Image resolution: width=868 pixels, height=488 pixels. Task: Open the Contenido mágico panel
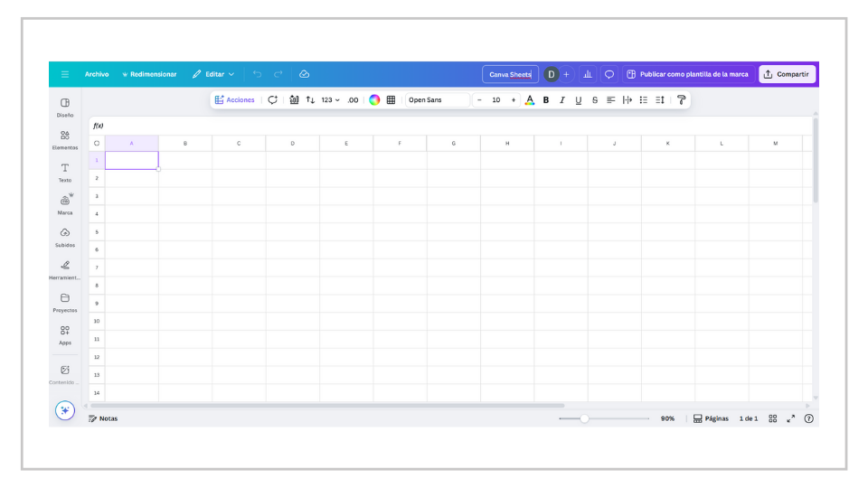[65, 374]
